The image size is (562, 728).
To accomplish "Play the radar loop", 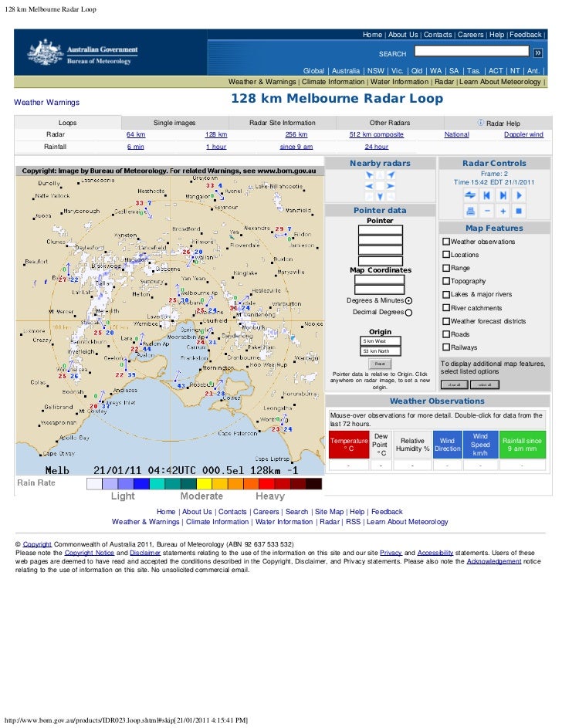I will pyautogui.click(x=519, y=195).
